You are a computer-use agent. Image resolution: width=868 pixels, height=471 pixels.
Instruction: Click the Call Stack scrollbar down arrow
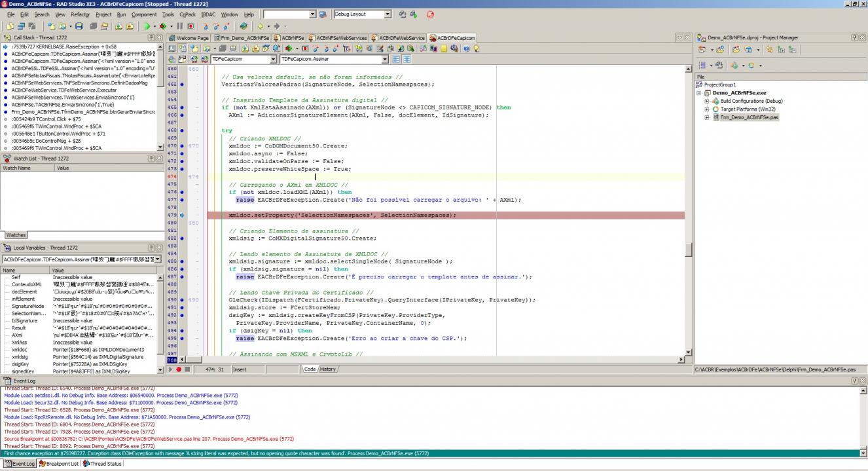pyautogui.click(x=161, y=148)
